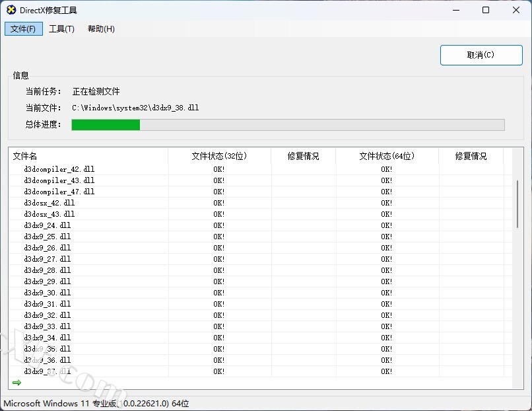Select the d3dx9_36.dll file name
532x411 pixels.
[48, 359]
